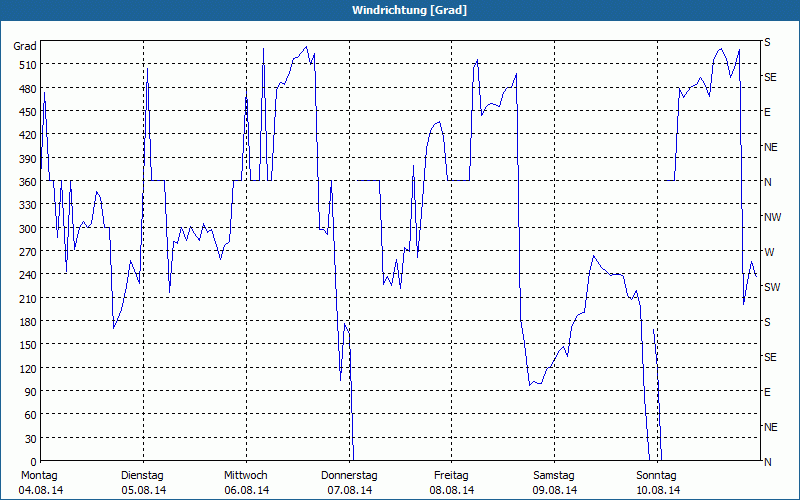Select the date label 09.08.14

pos(555,490)
